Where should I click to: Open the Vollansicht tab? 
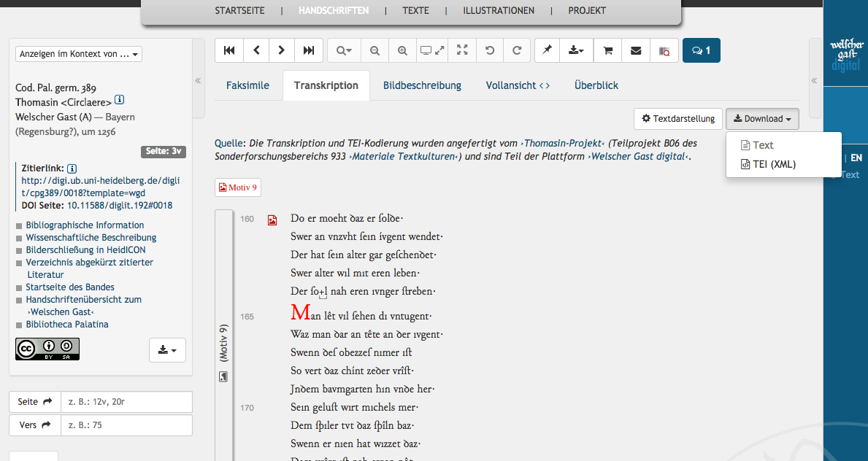coord(518,85)
